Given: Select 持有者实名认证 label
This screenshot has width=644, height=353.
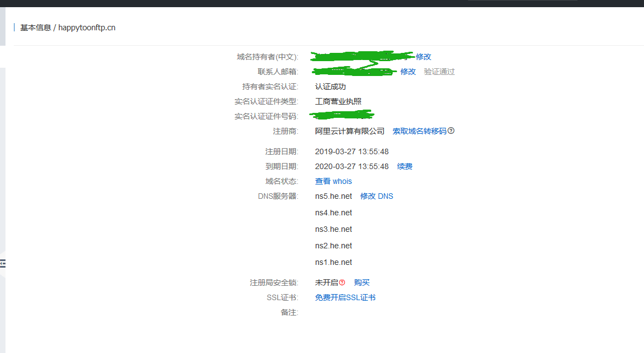Looking at the screenshot, I should pos(270,86).
